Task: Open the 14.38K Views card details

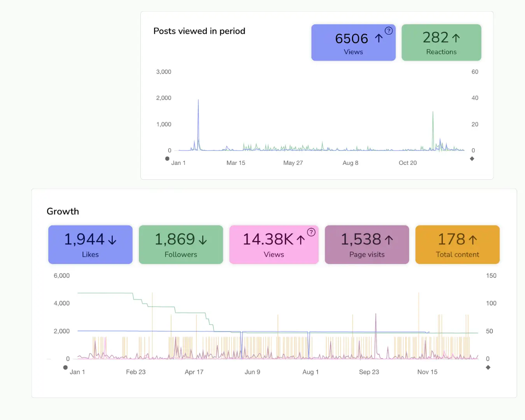Action: point(273,245)
